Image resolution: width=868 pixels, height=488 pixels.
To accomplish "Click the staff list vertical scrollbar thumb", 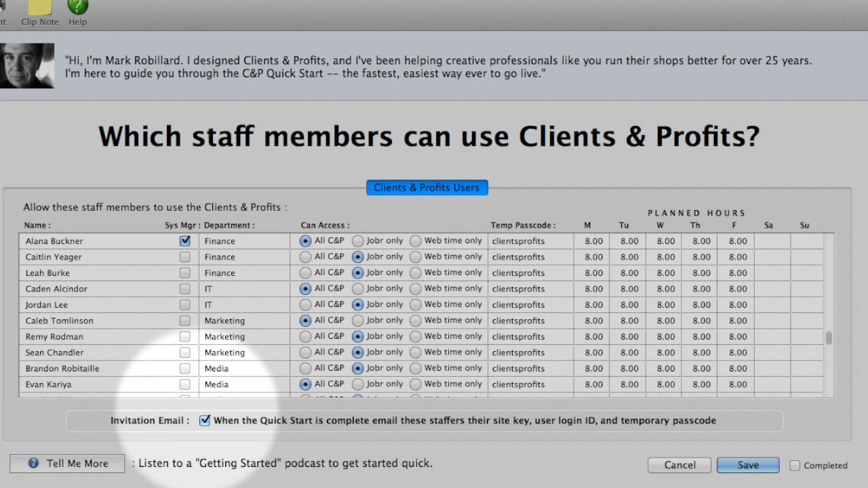I will [829, 338].
